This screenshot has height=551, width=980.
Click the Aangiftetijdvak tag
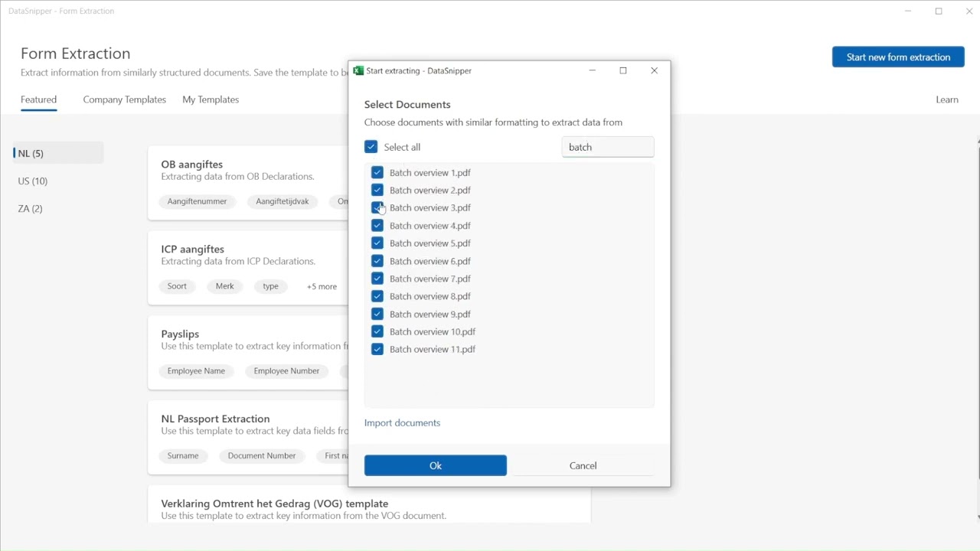click(x=283, y=201)
